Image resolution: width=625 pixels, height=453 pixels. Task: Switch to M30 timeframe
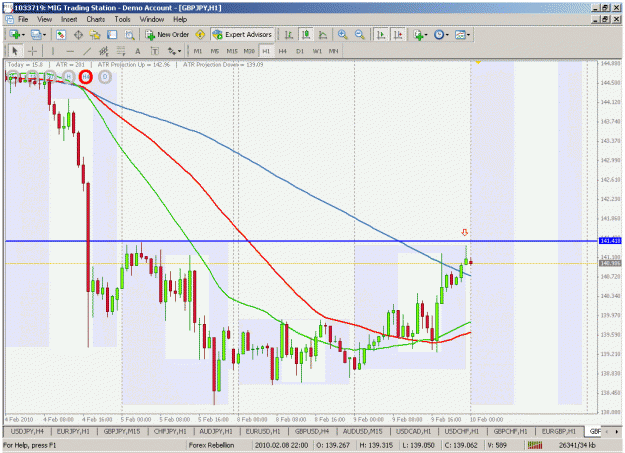(x=249, y=51)
